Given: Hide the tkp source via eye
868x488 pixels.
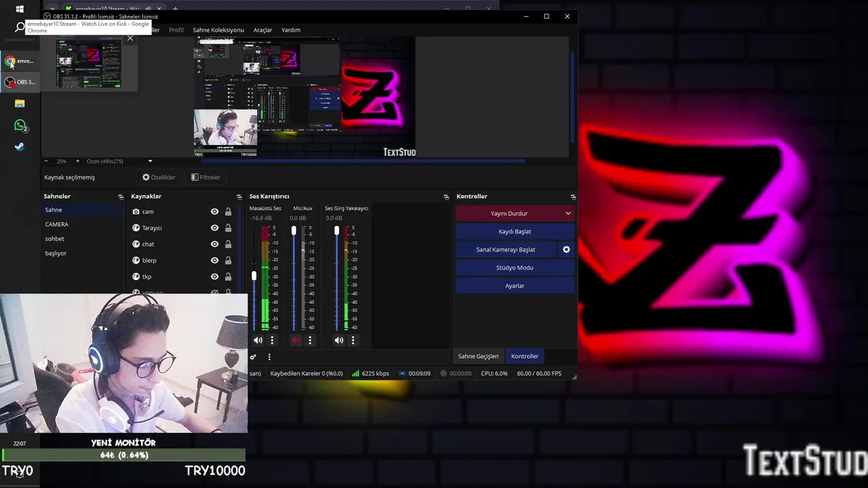Looking at the screenshot, I should 215,277.
